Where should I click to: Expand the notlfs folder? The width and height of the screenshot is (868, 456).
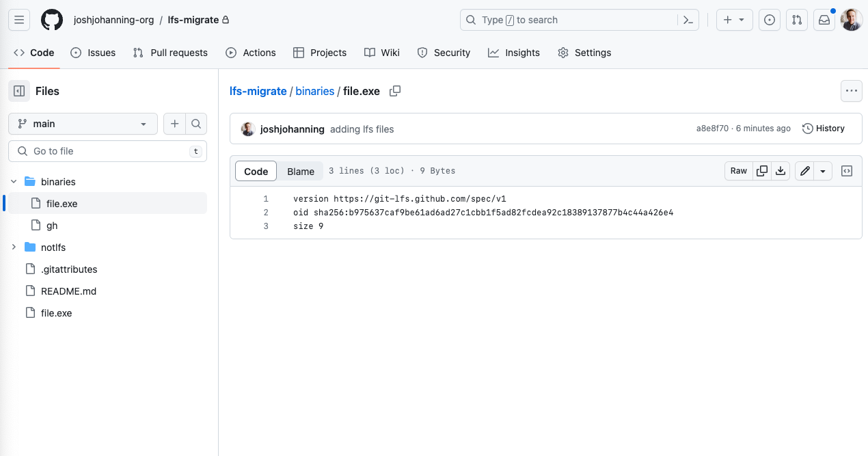14,247
